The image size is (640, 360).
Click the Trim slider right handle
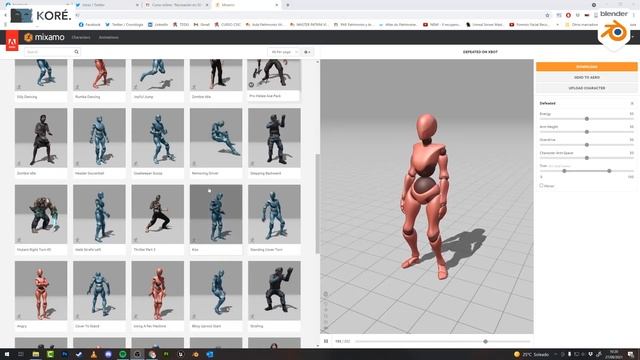[x=609, y=171]
